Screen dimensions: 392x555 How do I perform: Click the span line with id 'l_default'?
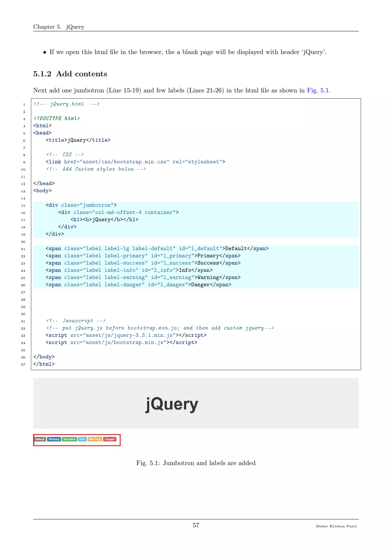(x=157, y=249)
